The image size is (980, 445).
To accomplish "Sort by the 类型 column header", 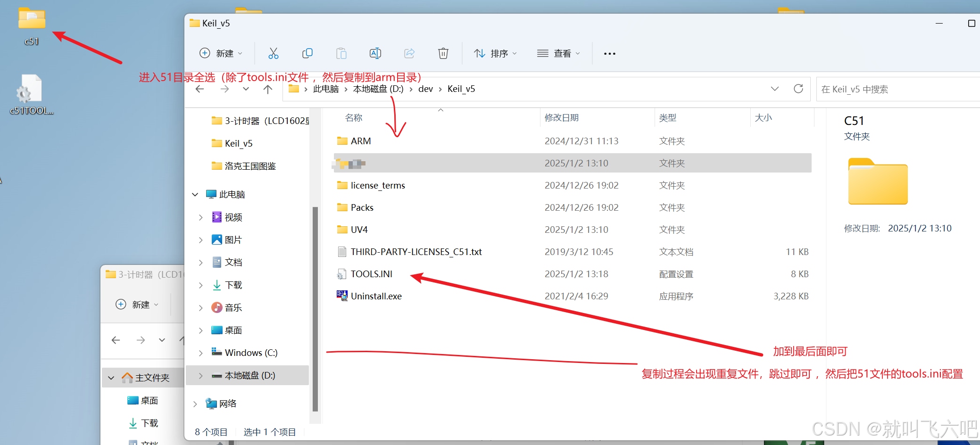I will coord(668,118).
